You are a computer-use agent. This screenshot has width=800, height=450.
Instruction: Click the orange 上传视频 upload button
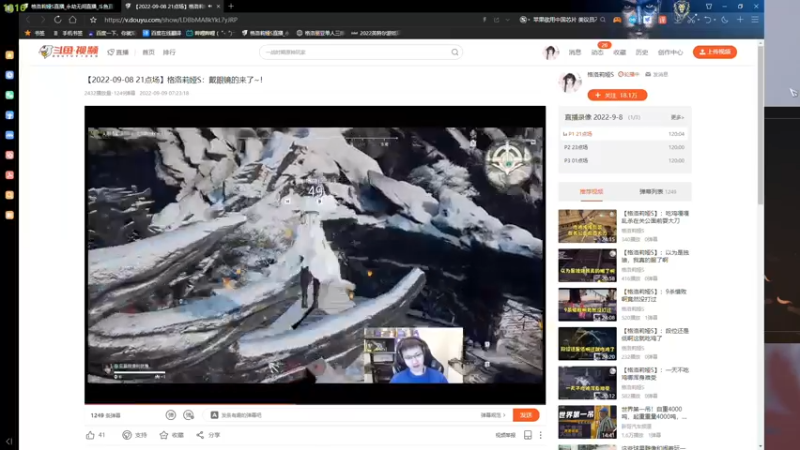click(x=715, y=52)
